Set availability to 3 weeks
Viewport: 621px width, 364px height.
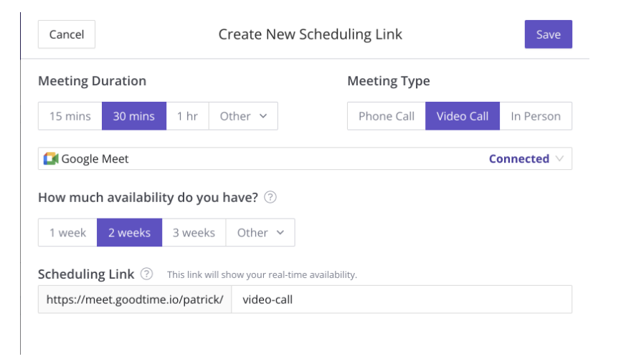pos(194,232)
